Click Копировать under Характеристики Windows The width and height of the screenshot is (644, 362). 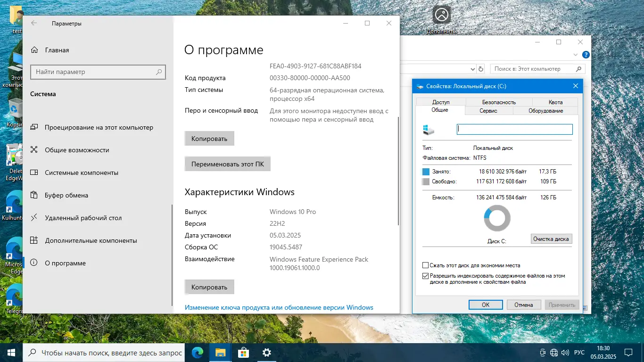coord(209,287)
